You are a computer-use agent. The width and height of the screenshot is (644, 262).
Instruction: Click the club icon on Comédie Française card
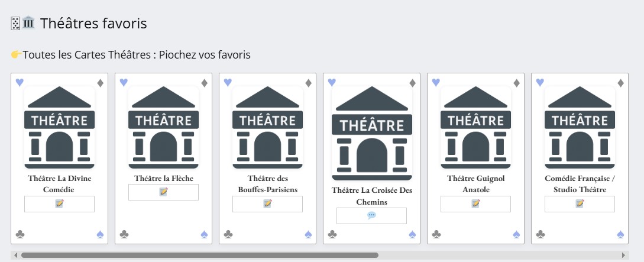(x=541, y=235)
